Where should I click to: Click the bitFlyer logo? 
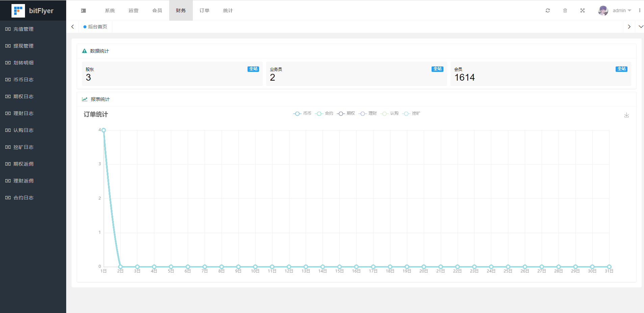[18, 11]
